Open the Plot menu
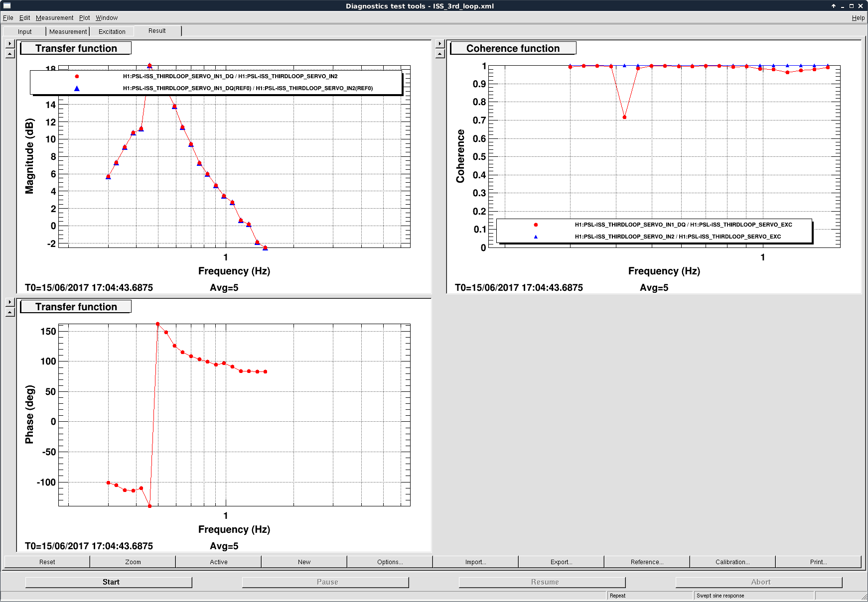This screenshot has width=868, height=602. pyautogui.click(x=84, y=18)
